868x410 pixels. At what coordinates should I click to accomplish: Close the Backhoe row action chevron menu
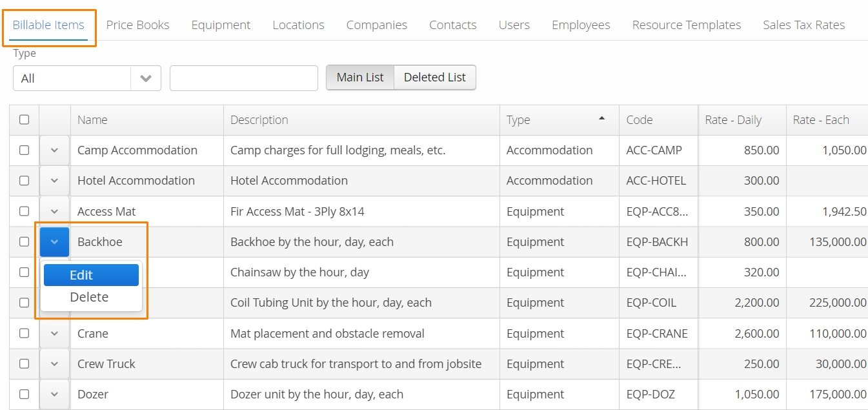[54, 242]
